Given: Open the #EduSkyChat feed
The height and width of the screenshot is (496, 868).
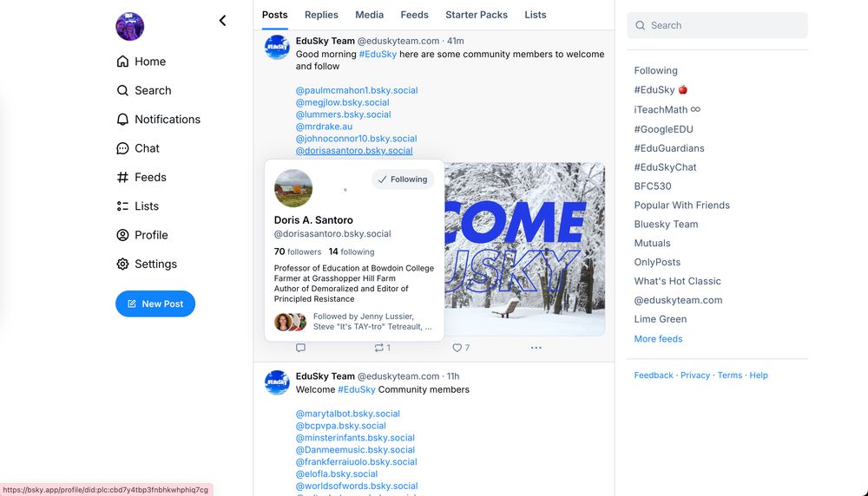Looking at the screenshot, I should [x=665, y=167].
